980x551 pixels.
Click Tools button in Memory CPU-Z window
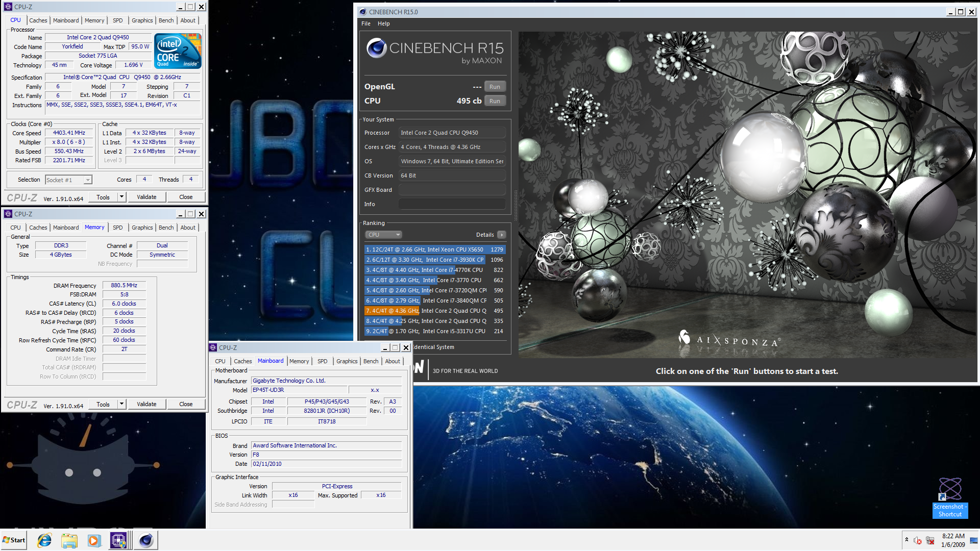[103, 404]
